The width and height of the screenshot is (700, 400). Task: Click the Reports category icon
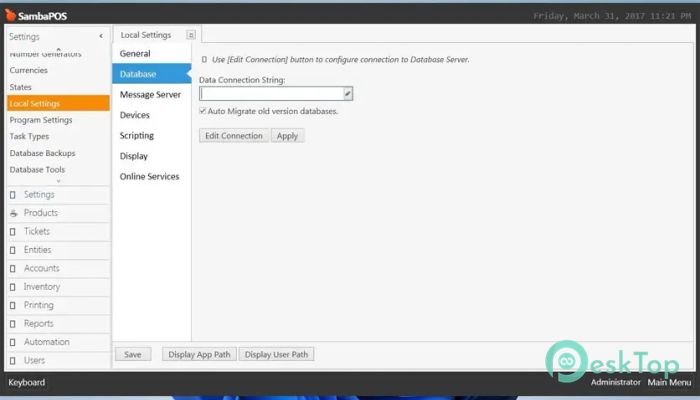13,324
